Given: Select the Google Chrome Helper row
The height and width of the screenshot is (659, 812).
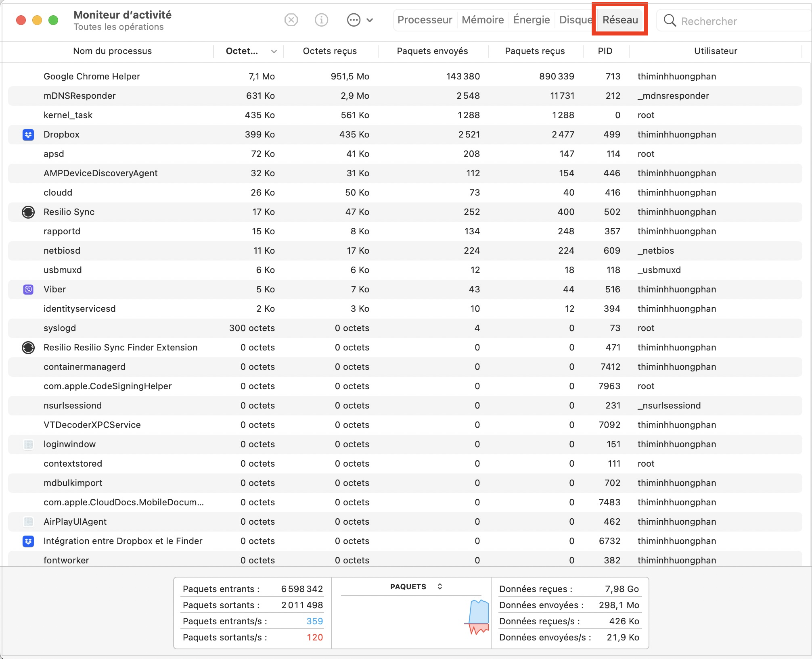Looking at the screenshot, I should tap(405, 77).
